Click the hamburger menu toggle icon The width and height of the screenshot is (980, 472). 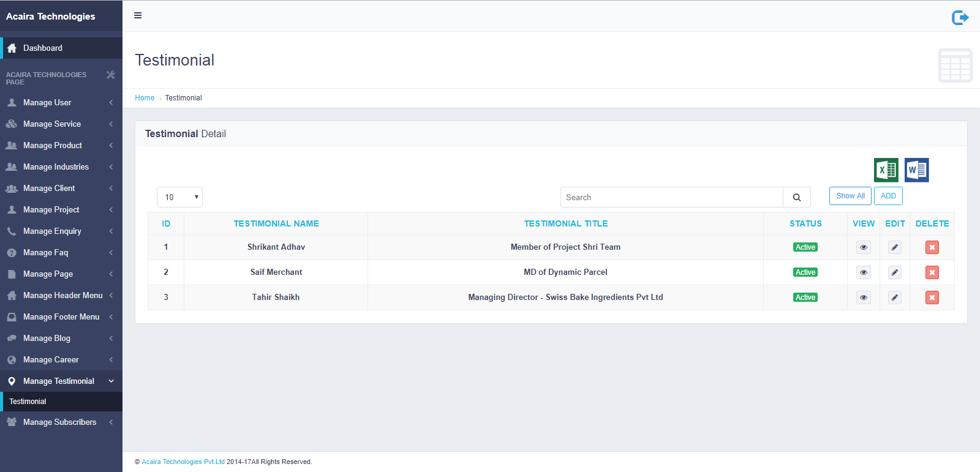coord(138,15)
